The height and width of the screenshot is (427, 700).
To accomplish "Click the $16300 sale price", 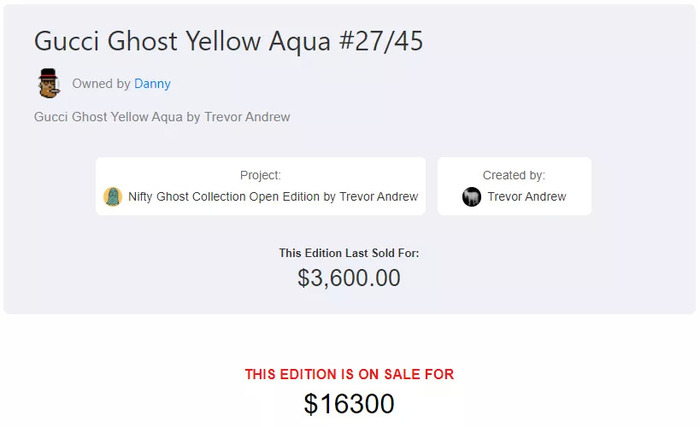I will click(x=349, y=404).
